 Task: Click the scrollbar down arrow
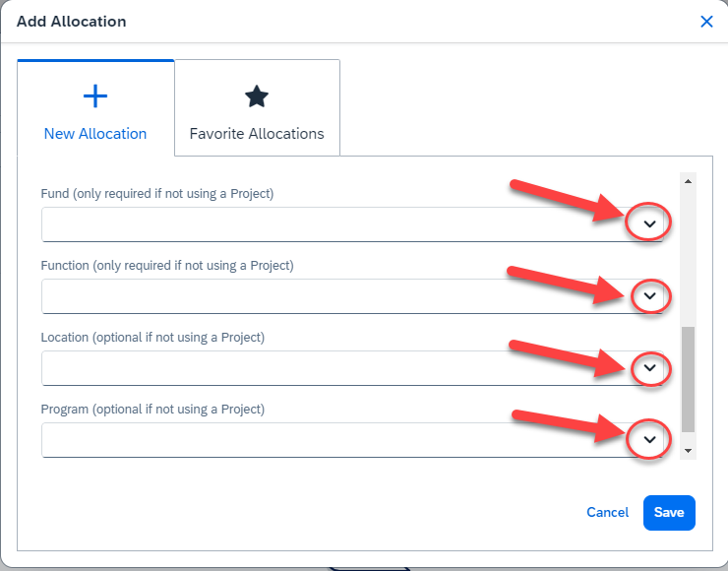pyautogui.click(x=688, y=450)
